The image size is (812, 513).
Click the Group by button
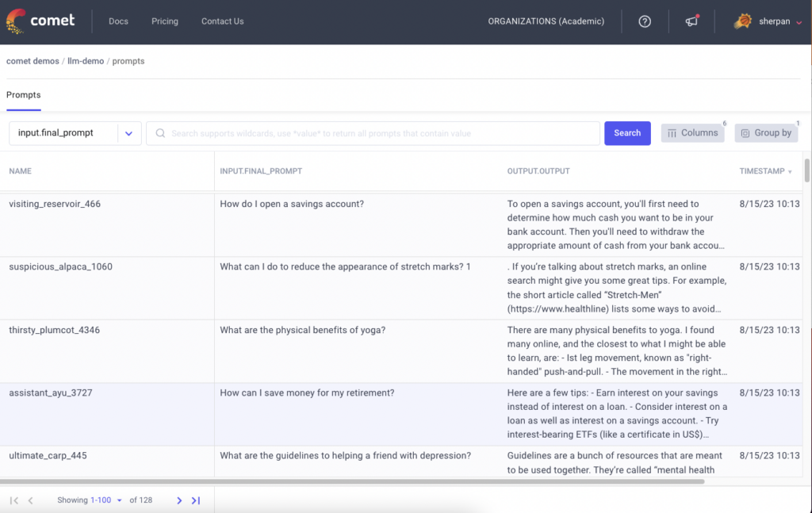[x=766, y=133]
